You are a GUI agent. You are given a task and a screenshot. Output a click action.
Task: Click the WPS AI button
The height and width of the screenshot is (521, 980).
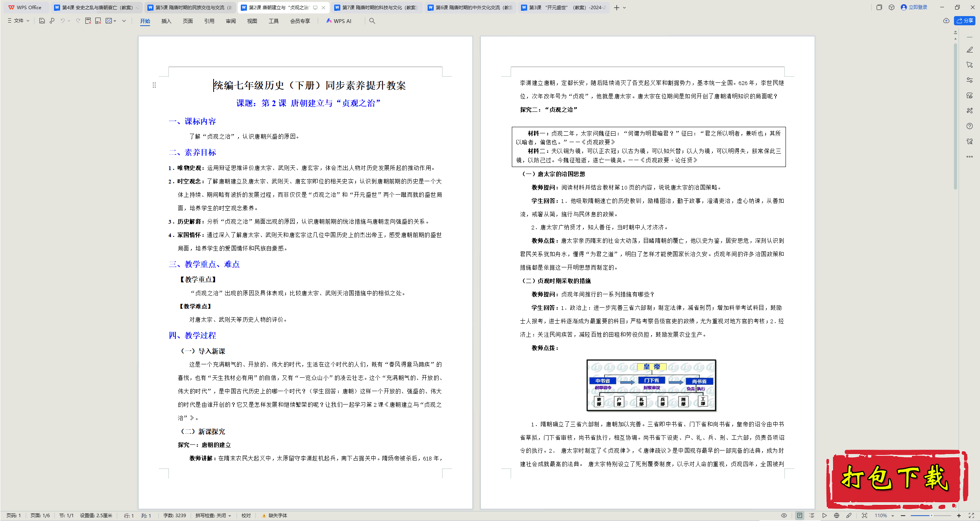[x=338, y=21]
